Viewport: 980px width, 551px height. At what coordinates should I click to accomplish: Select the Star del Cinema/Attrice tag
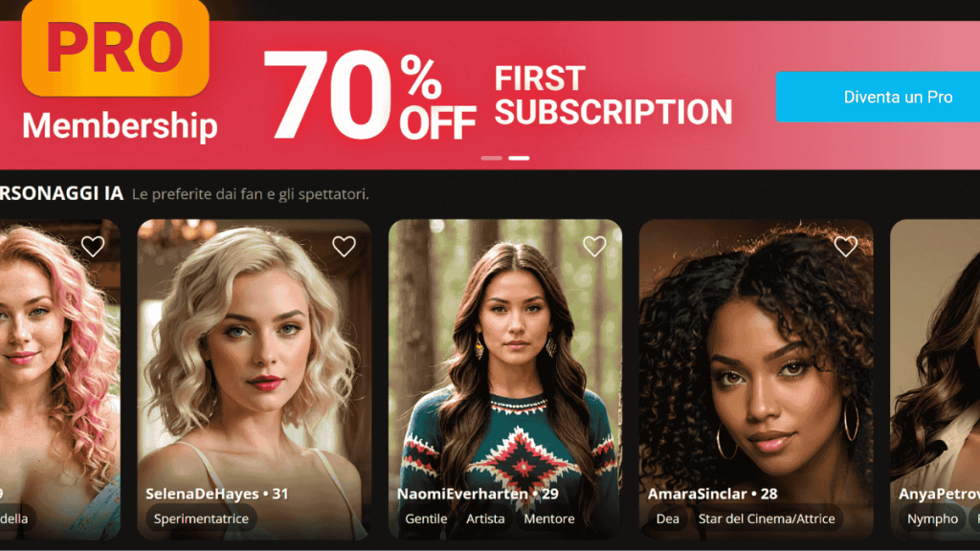tap(767, 518)
